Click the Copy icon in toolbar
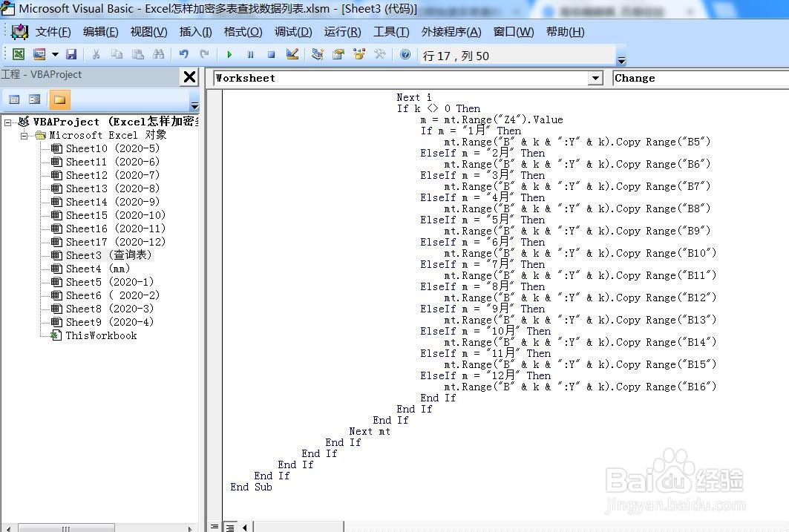 tap(117, 54)
